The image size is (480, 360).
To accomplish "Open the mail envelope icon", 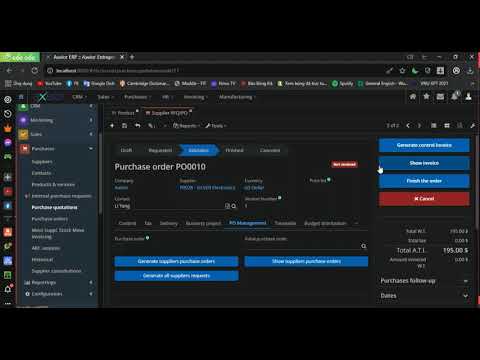I will [440, 97].
